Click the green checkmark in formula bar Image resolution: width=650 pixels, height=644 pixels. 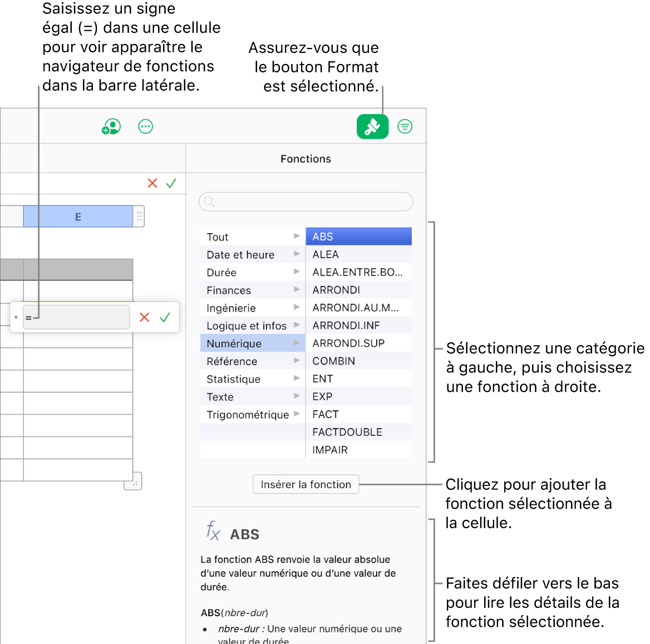pos(171,183)
